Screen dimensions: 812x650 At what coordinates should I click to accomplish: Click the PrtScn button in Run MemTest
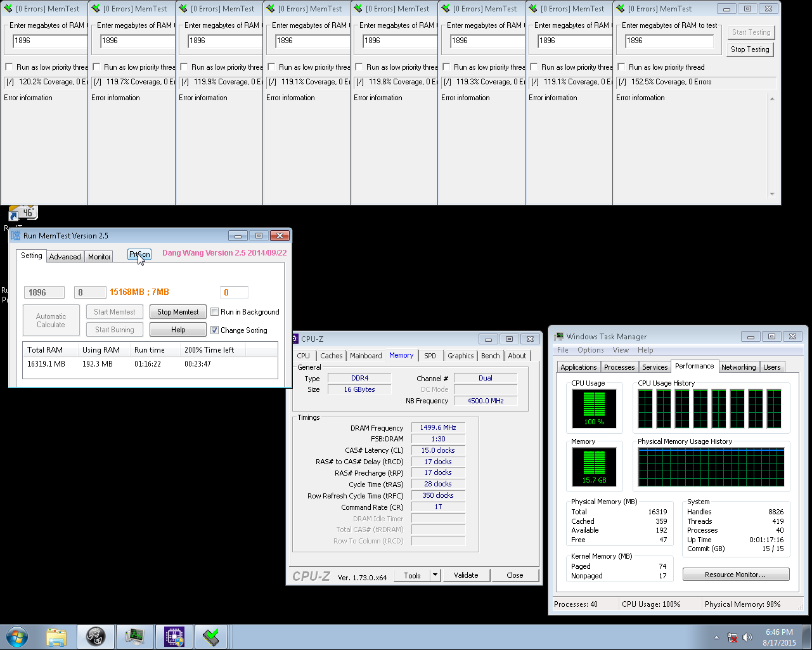pos(139,254)
